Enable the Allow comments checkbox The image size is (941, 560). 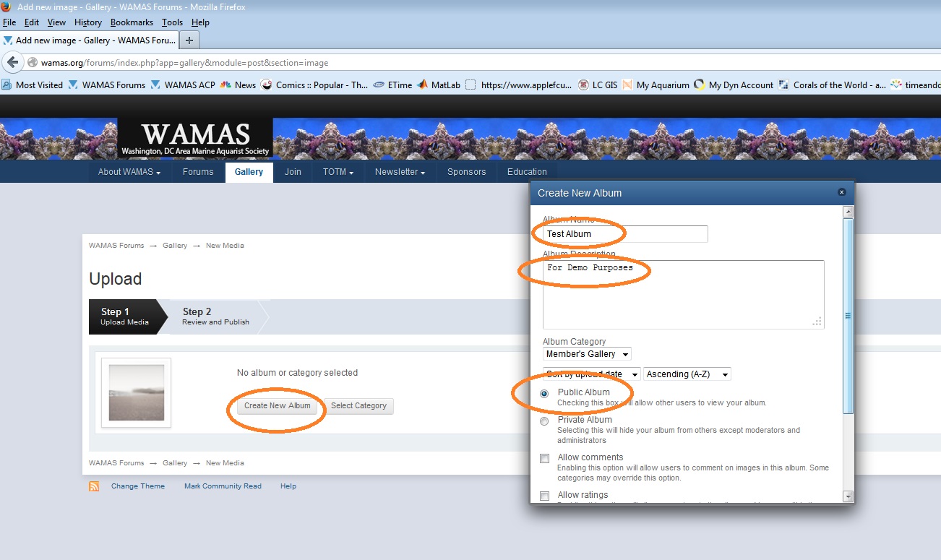click(545, 458)
